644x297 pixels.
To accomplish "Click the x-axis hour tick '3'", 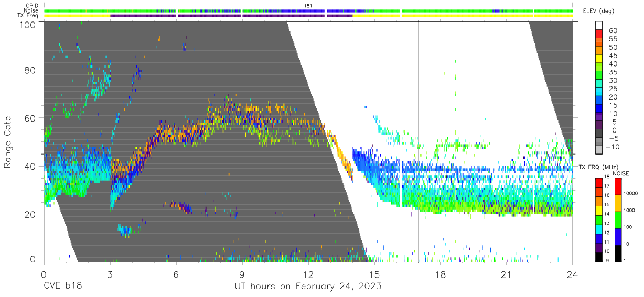I will click(110, 274).
